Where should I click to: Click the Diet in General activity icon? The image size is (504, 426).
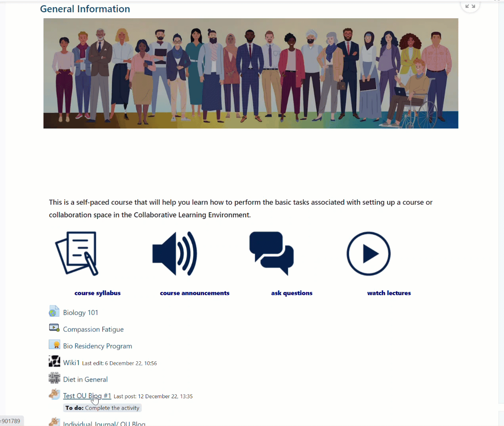[x=54, y=378]
